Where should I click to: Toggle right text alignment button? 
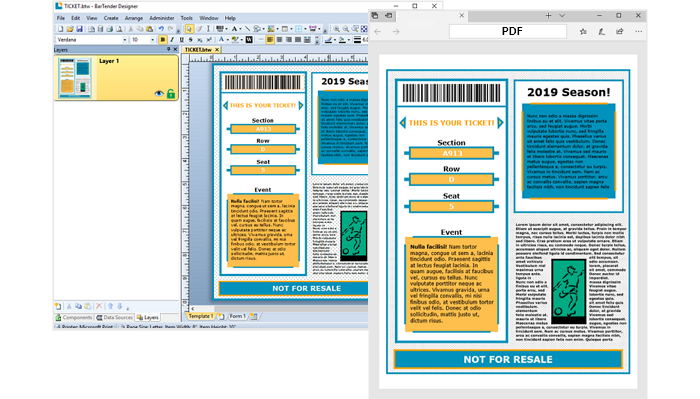pos(289,40)
